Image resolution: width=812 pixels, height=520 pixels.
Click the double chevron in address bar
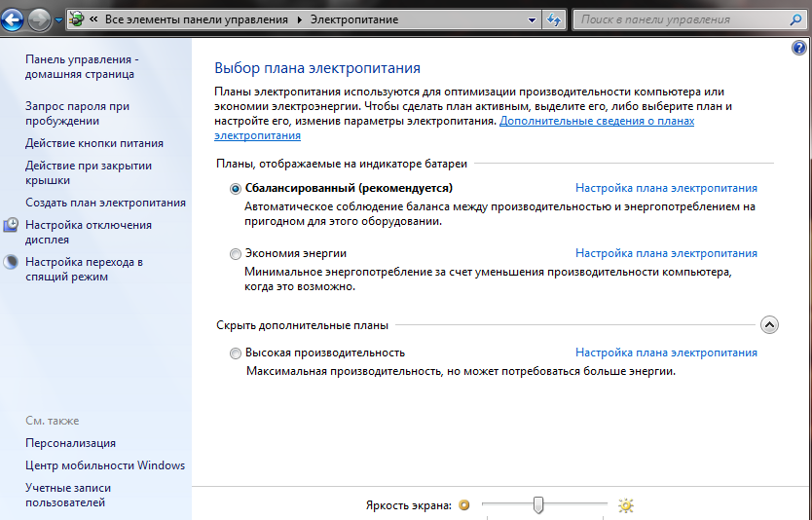tap(93, 19)
